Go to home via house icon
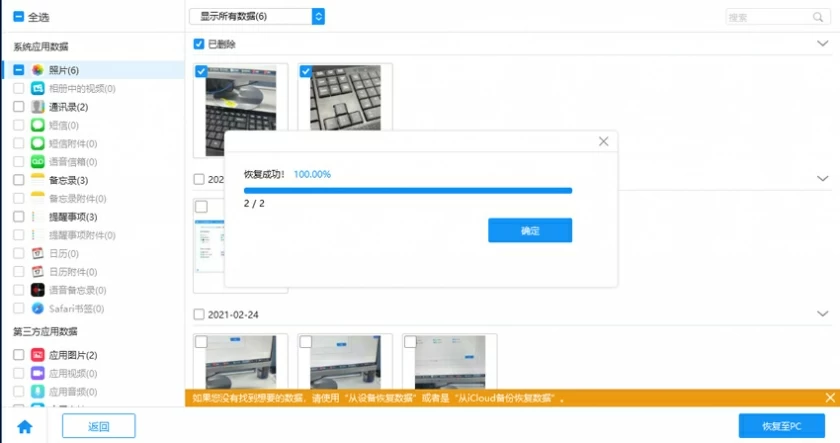This screenshot has width=840, height=443. point(25,426)
